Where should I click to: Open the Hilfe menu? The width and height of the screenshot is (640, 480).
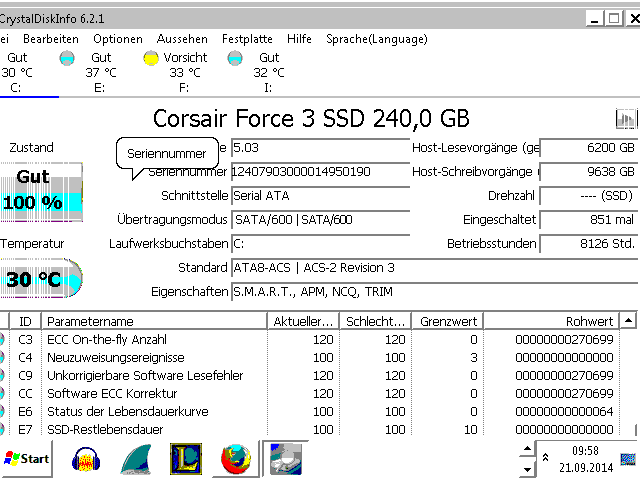(x=299, y=39)
